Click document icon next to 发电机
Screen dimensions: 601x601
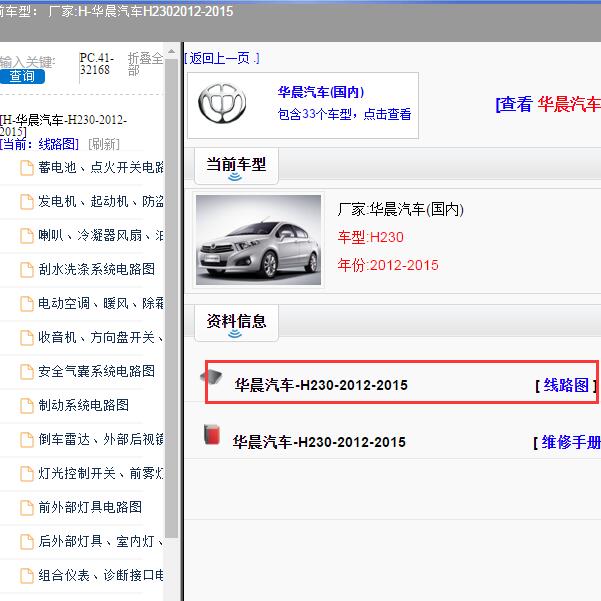(27, 202)
